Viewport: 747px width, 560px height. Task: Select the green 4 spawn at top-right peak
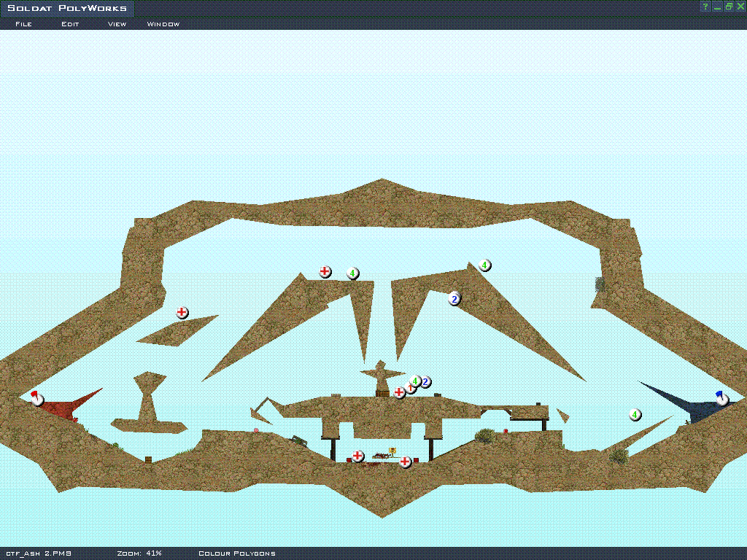point(484,265)
